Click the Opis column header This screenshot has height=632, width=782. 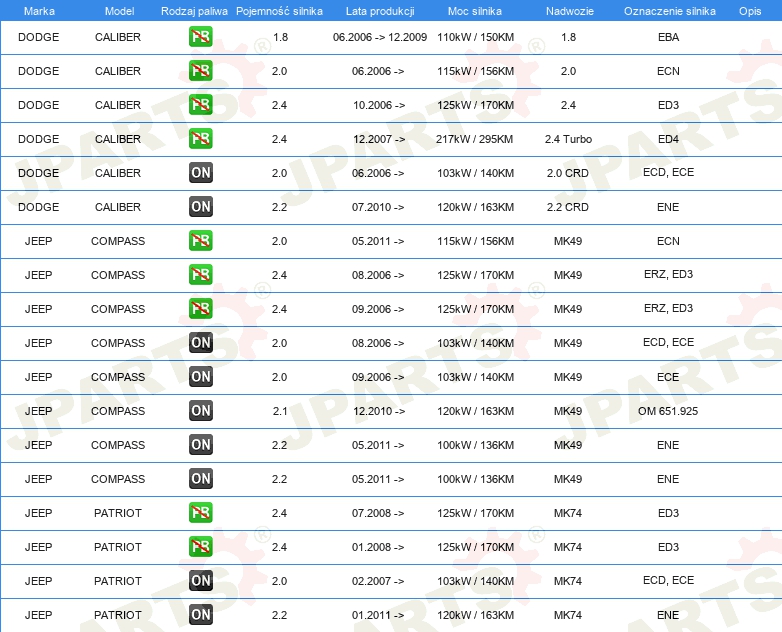pos(749,10)
